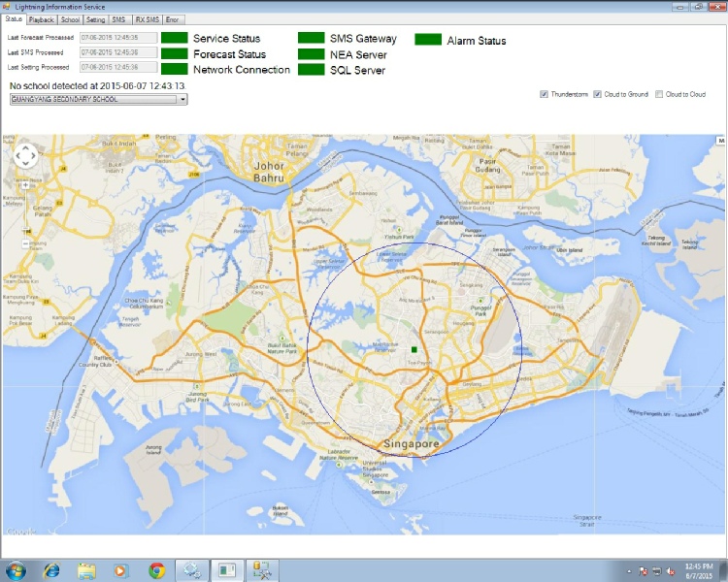
Task: Uncheck the Thunderstorm checkbox
Action: coord(544,94)
